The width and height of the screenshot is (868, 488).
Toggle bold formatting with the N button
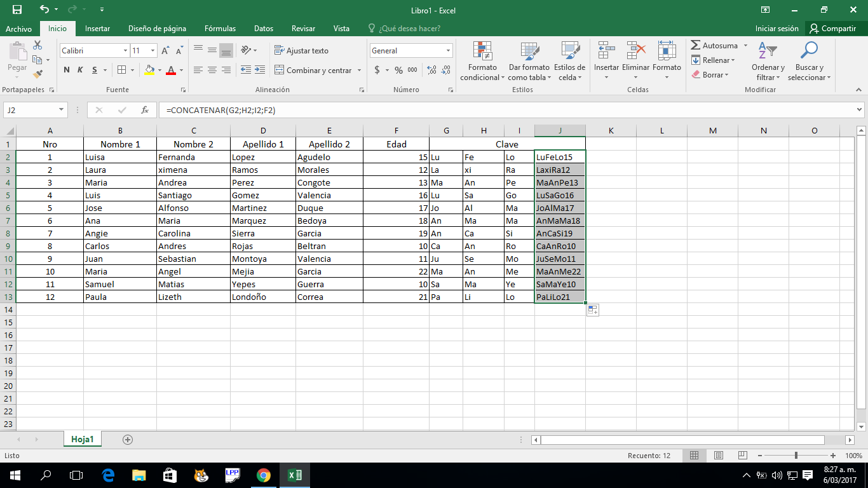tap(66, 70)
